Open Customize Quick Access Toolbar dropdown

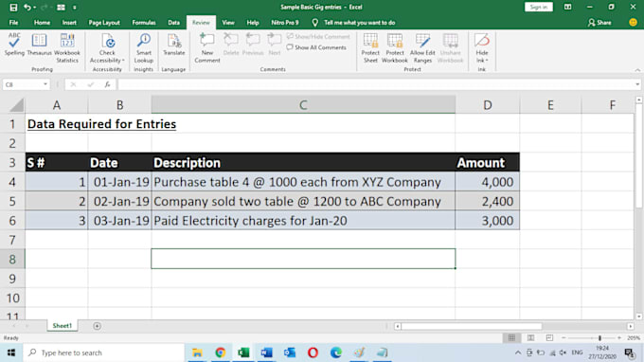[74, 7]
